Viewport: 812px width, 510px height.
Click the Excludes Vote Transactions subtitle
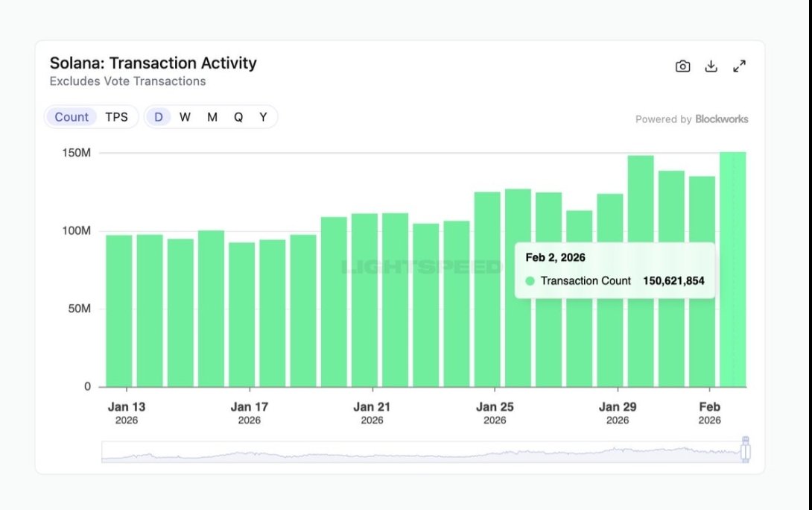[128, 81]
